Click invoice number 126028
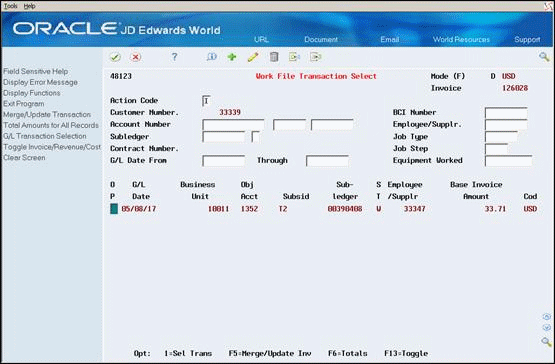The width and height of the screenshot is (555, 364). point(515,88)
